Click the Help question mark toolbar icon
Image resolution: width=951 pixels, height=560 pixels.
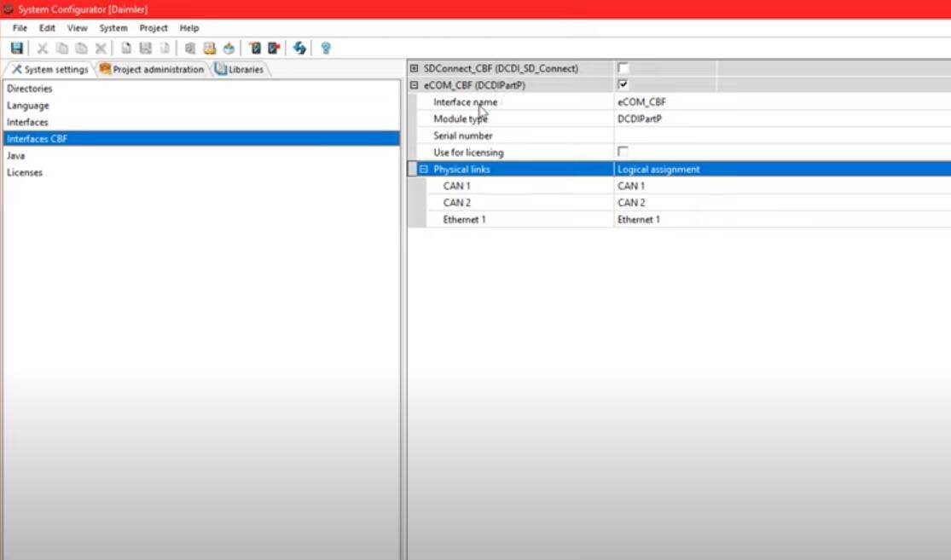325,49
